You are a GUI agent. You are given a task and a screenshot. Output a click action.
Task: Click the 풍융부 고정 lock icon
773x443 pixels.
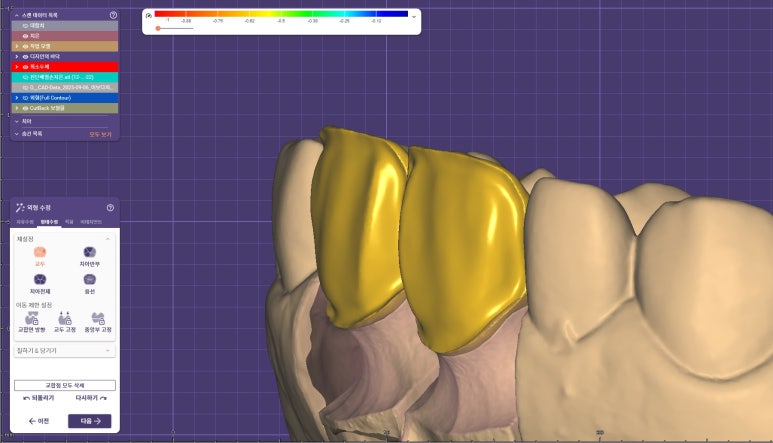pyautogui.click(x=98, y=319)
